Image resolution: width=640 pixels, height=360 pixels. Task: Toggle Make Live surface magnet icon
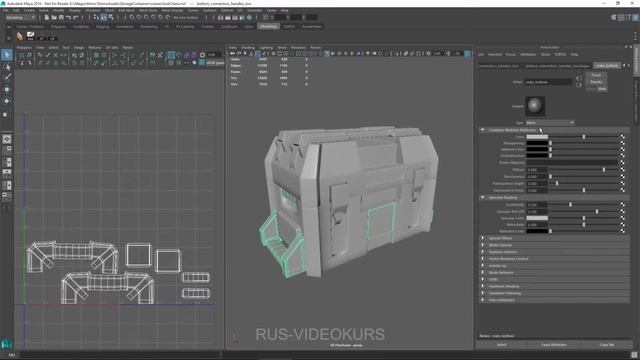tap(168, 18)
